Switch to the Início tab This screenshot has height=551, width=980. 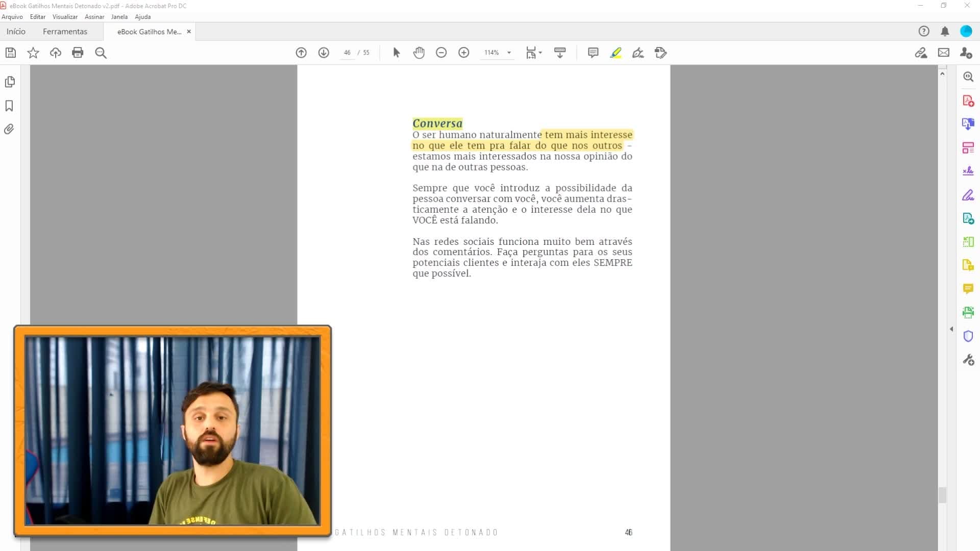pyautogui.click(x=16, y=32)
